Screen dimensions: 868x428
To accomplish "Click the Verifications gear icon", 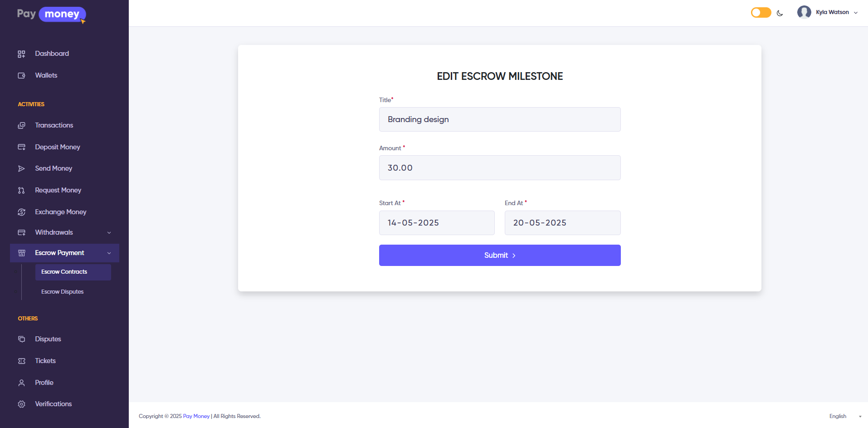I will 21,404.
